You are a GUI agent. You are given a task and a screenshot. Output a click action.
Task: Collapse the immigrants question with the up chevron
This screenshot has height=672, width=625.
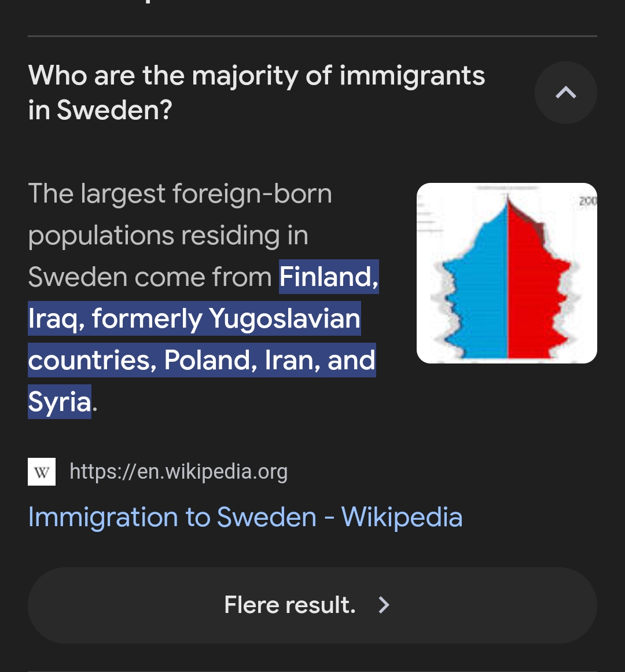[565, 93]
